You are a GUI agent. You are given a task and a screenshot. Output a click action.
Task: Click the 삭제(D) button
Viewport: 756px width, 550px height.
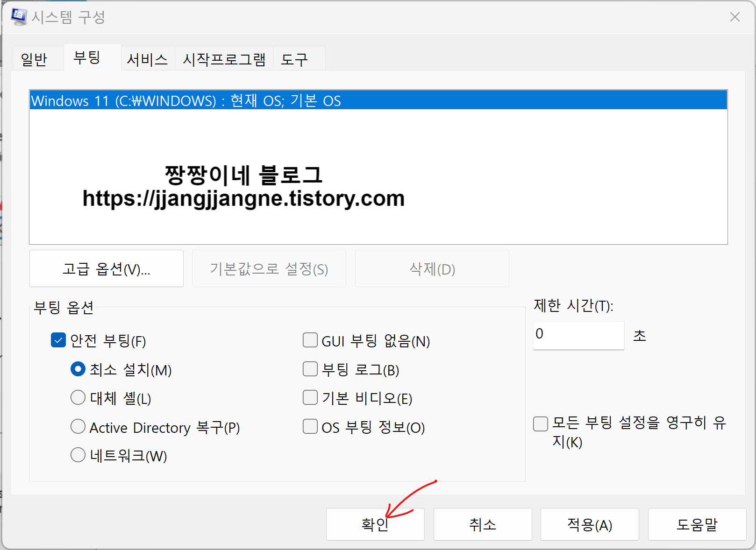pos(432,269)
